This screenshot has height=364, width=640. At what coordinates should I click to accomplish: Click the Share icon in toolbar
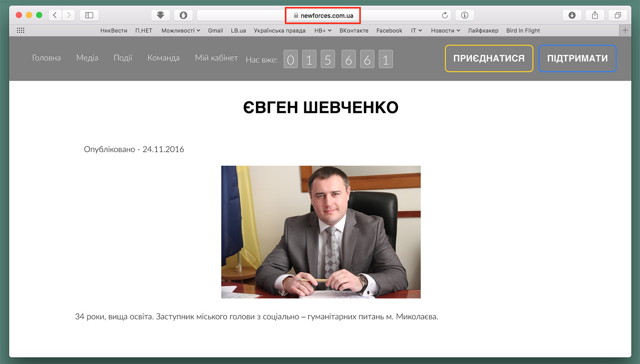595,15
